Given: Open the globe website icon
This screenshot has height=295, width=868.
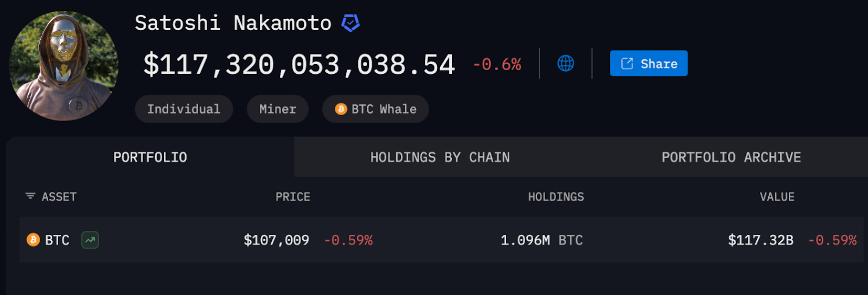Looking at the screenshot, I should pos(566,64).
